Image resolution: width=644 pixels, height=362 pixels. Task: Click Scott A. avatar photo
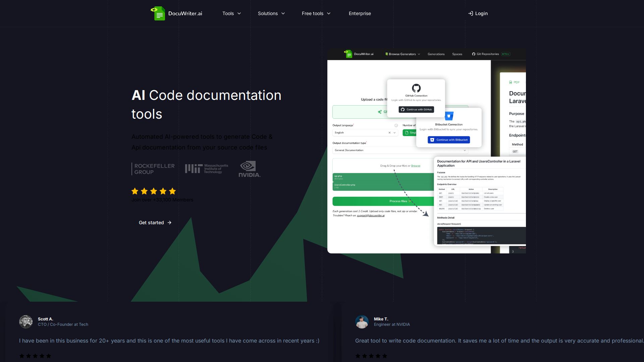(x=26, y=322)
